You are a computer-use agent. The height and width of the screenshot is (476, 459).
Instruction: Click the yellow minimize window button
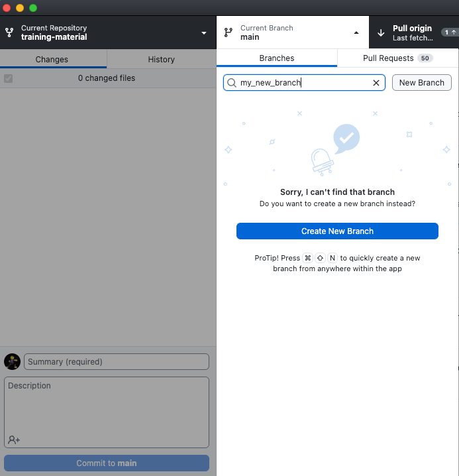20,8
